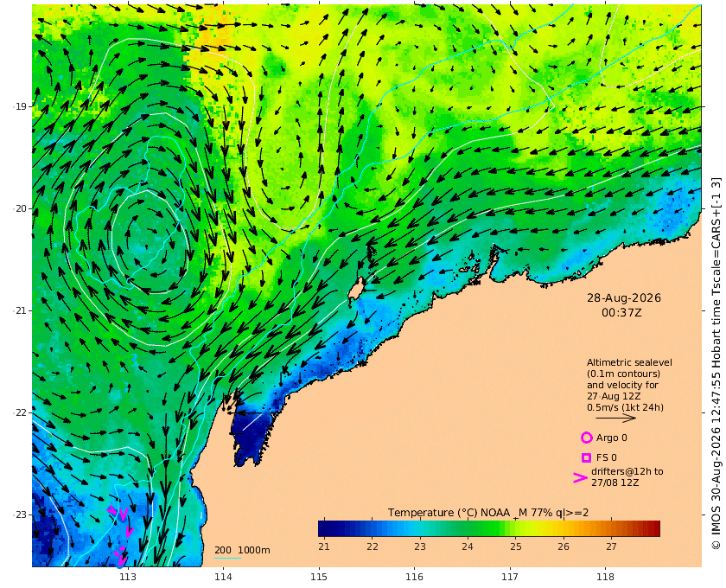The image size is (726, 588).
Task: Click longitude axis label 113
Action: click(x=128, y=577)
